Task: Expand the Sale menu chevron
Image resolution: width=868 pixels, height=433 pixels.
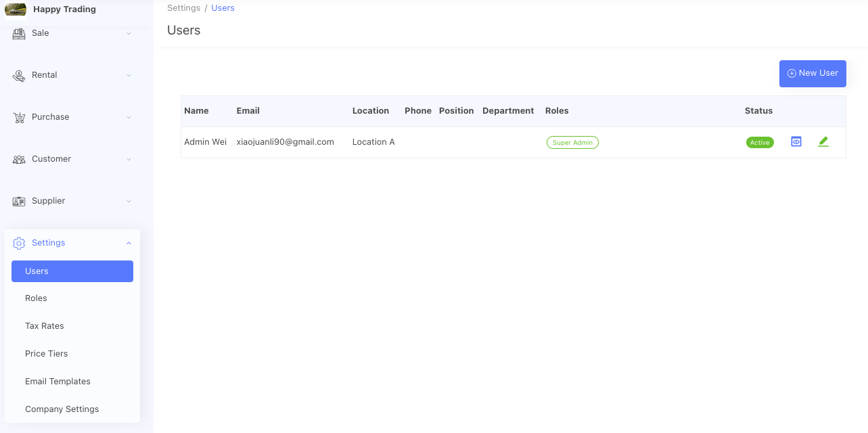Action: click(x=129, y=33)
